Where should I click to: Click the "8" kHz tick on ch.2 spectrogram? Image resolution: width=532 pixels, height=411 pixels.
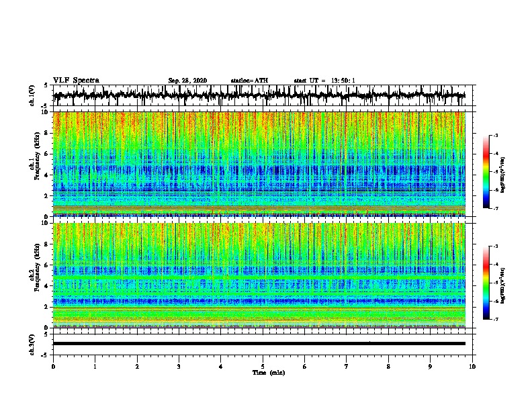coord(47,244)
